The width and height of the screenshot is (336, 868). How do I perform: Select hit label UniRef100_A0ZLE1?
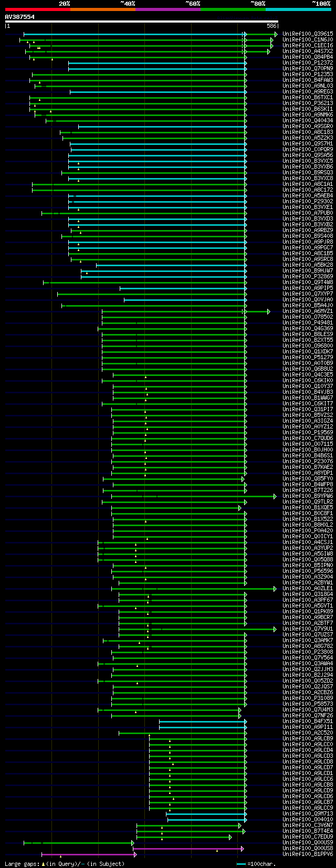(308, 588)
